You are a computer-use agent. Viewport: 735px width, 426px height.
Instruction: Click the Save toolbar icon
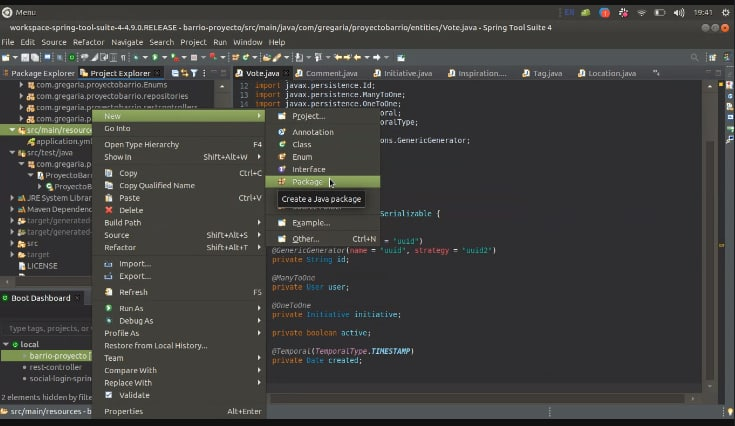(25, 58)
